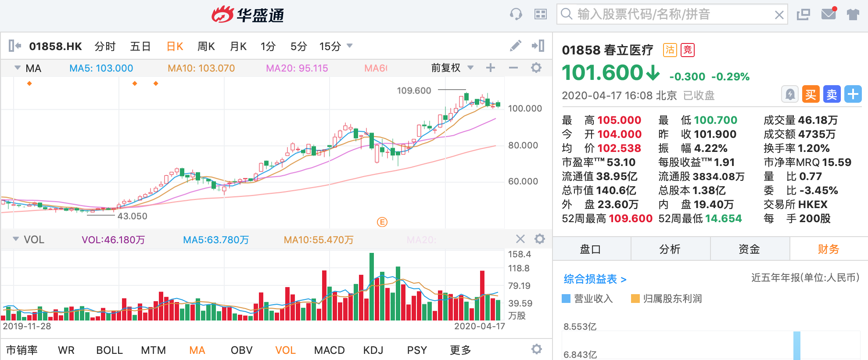Click the blue 营业收入 legend swatch

tap(566, 299)
